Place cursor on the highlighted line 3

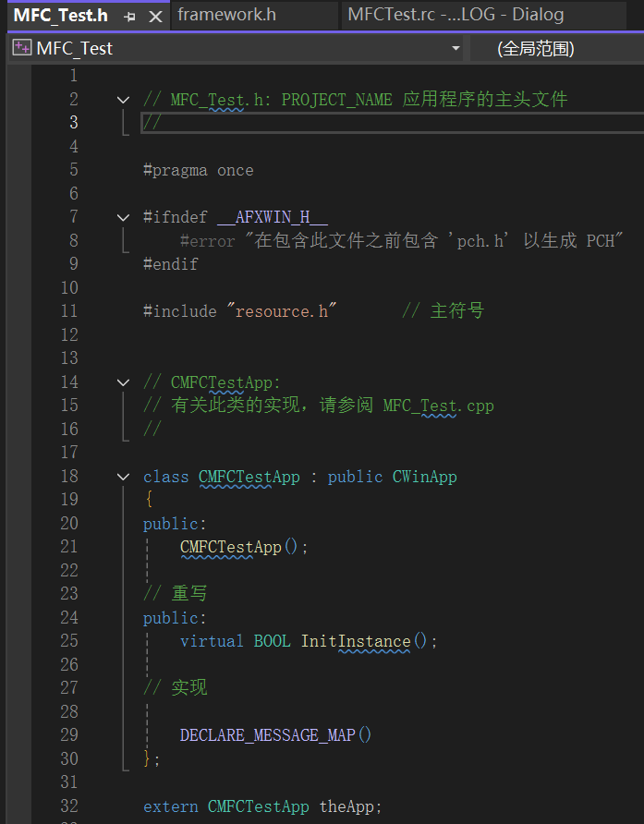[x=392, y=123]
